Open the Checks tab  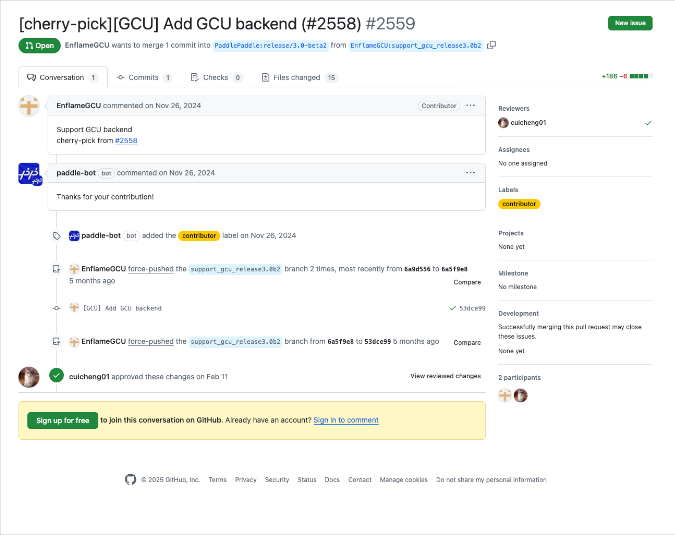coord(216,77)
